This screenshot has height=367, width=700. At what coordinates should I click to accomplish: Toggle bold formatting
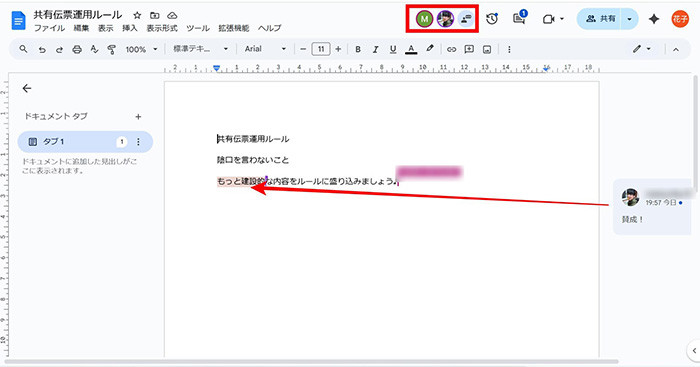(x=358, y=50)
